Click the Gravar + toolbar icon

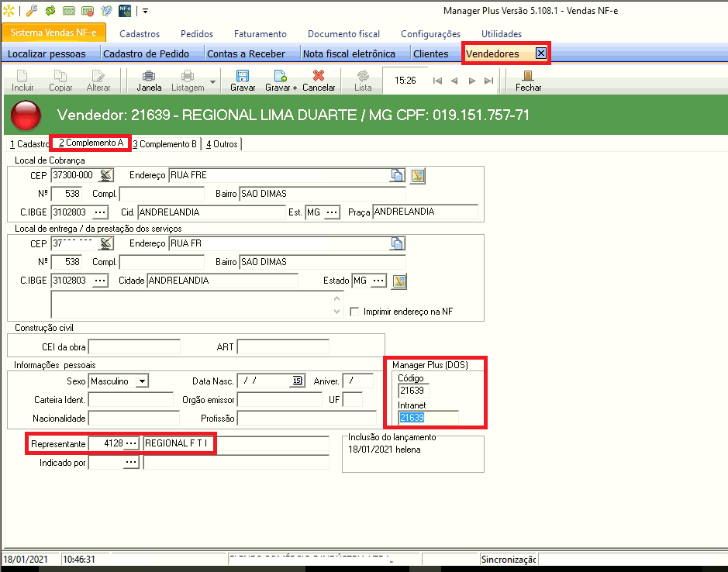coord(281,76)
